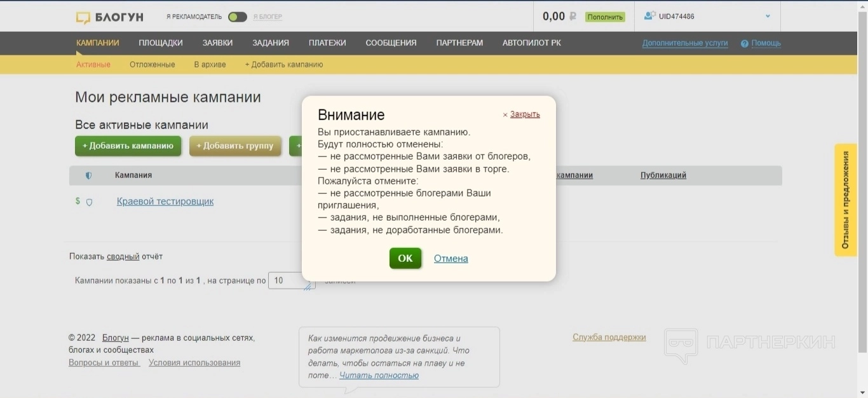Open the Краевой тестировщик campaign link
Screen dimensions: 868x398
[x=165, y=202]
